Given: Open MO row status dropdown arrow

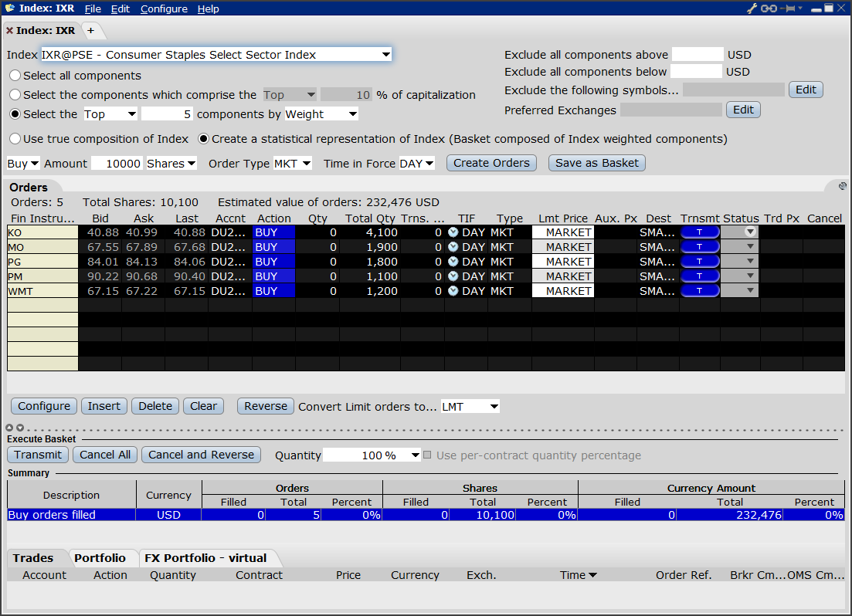Looking at the screenshot, I should (750, 246).
